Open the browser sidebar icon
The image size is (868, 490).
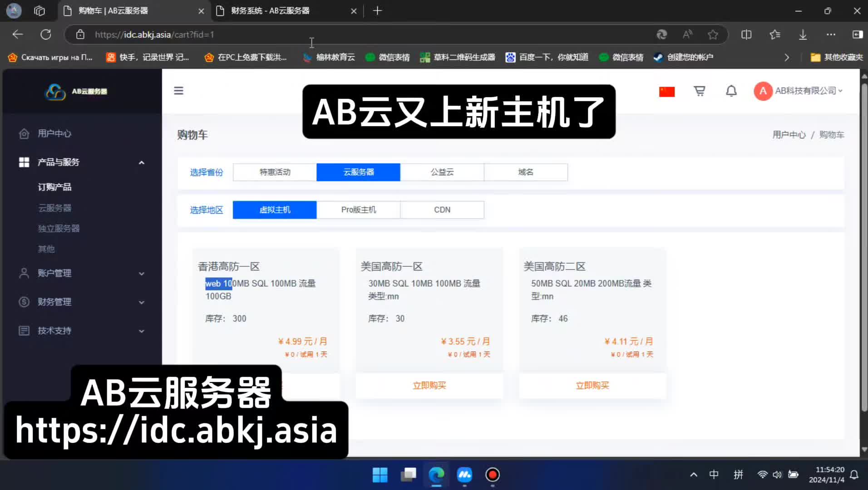point(858,34)
